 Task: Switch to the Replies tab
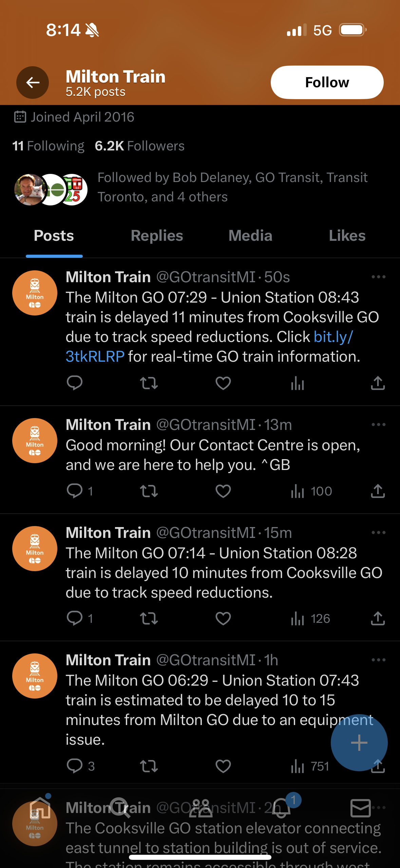click(157, 236)
